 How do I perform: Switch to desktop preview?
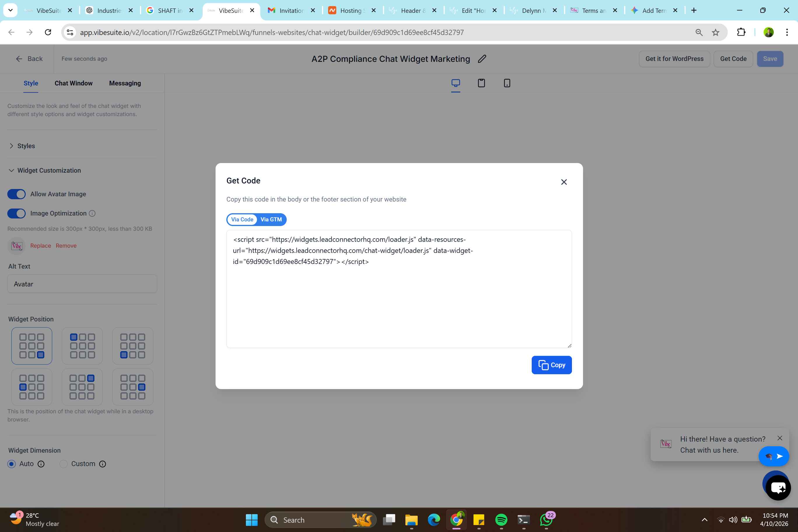click(x=456, y=83)
